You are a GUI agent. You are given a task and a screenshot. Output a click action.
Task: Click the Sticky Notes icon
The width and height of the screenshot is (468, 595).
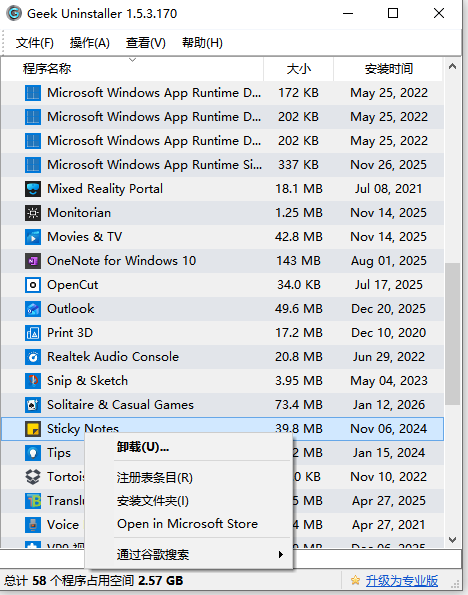pyautogui.click(x=33, y=429)
